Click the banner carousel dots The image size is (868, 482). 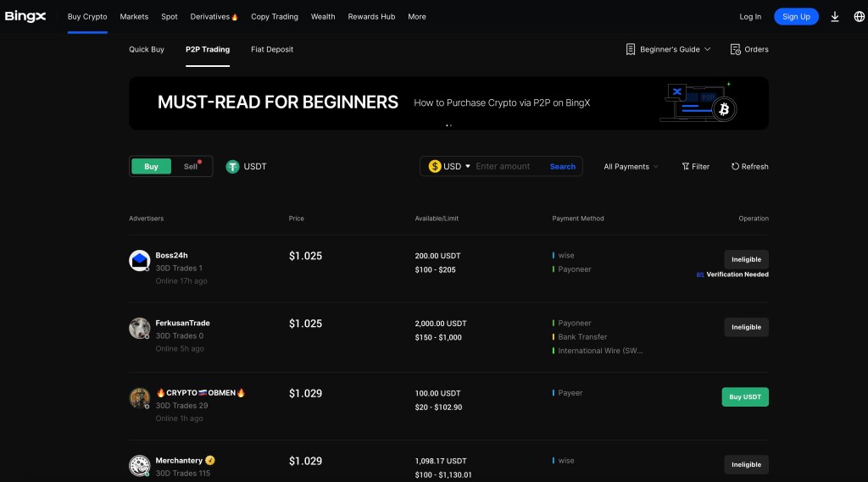(x=449, y=125)
